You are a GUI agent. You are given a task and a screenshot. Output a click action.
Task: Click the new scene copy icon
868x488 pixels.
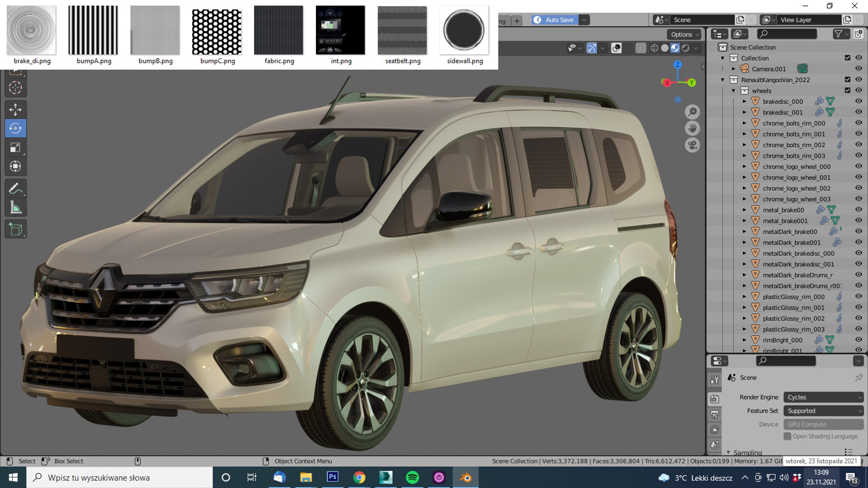(x=740, y=19)
